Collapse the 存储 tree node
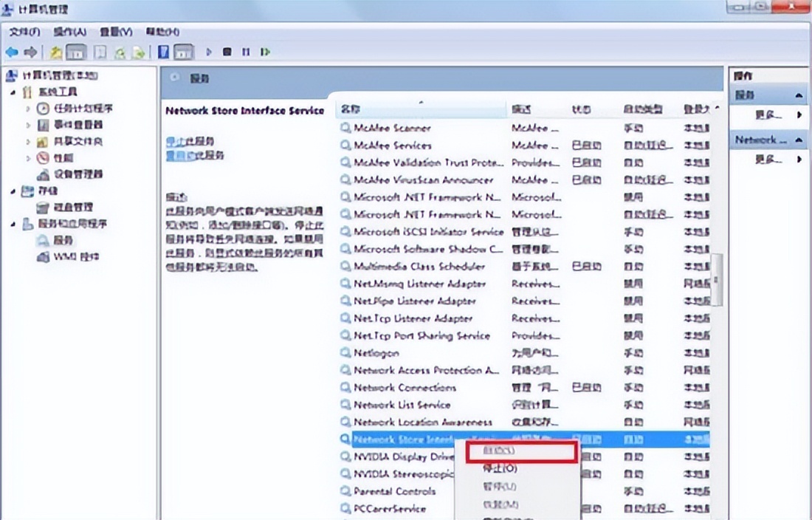This screenshot has height=520, width=812. click(13, 191)
